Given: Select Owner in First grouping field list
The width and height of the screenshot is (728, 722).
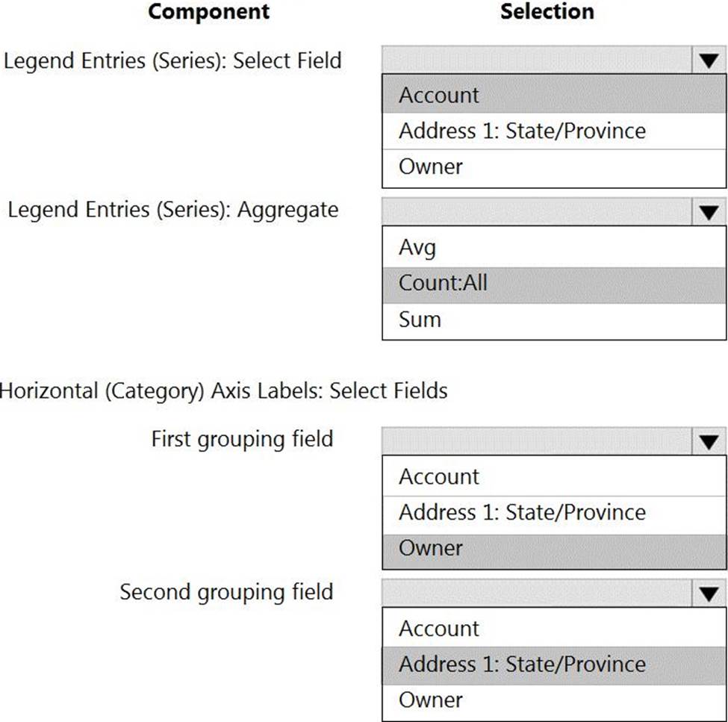Looking at the screenshot, I should pyautogui.click(x=553, y=549).
